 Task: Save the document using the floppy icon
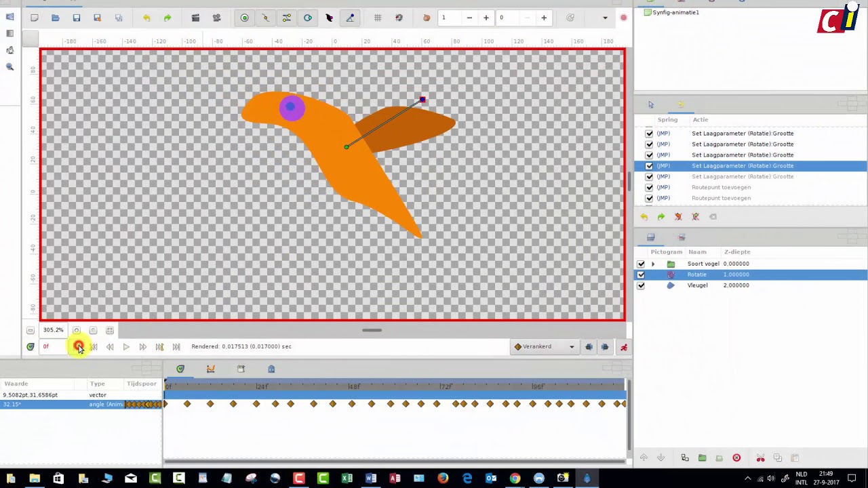(x=77, y=18)
